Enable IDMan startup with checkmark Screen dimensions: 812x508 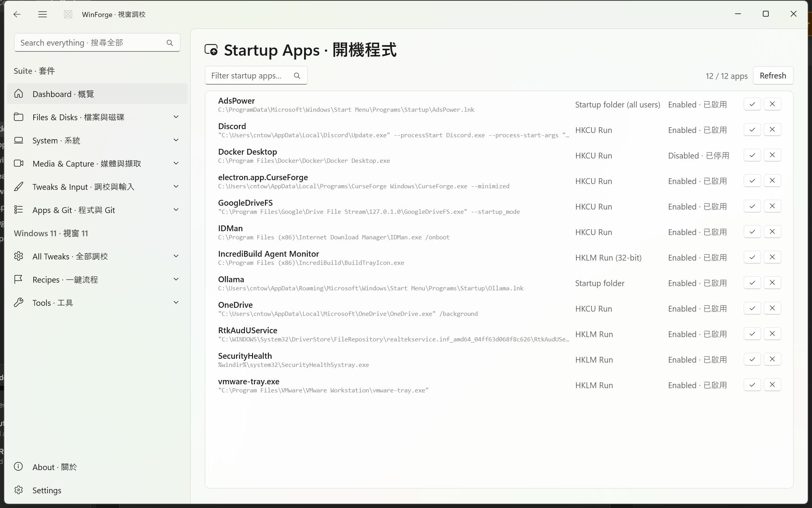752,232
